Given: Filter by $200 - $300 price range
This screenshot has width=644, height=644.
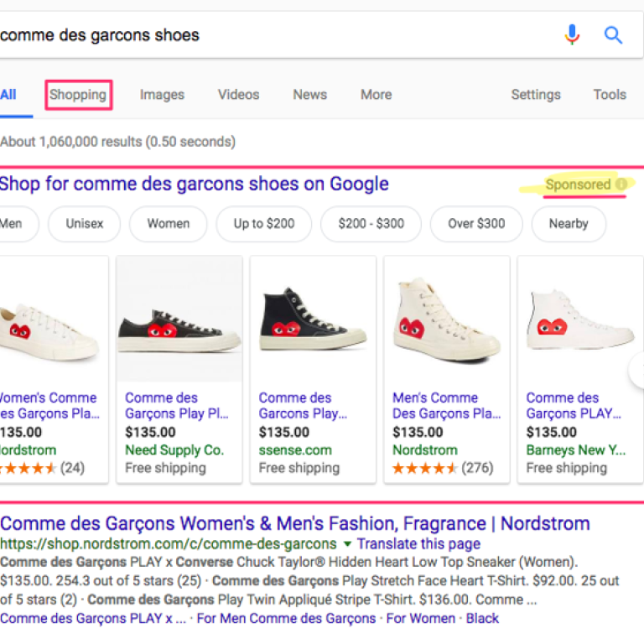Looking at the screenshot, I should tap(371, 223).
